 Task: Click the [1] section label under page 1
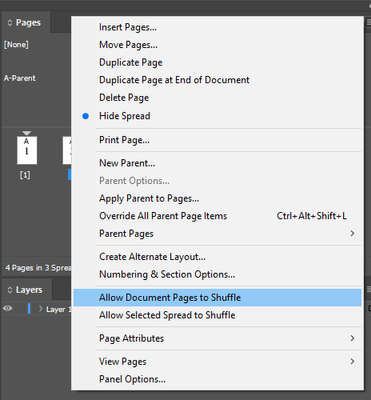coord(25,175)
